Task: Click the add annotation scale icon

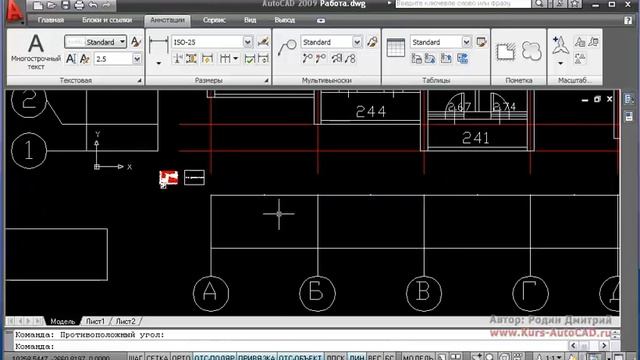Action: [560, 45]
